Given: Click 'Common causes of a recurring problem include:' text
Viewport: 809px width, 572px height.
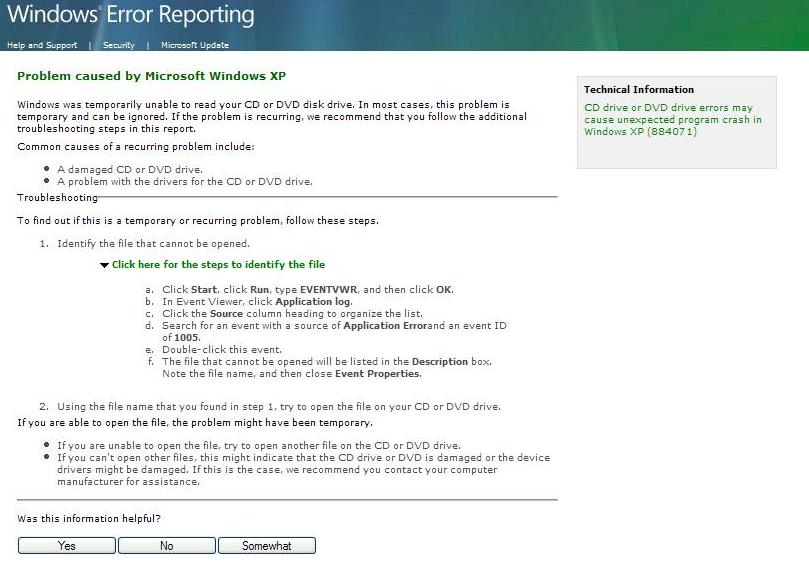Looking at the screenshot, I should [136, 146].
